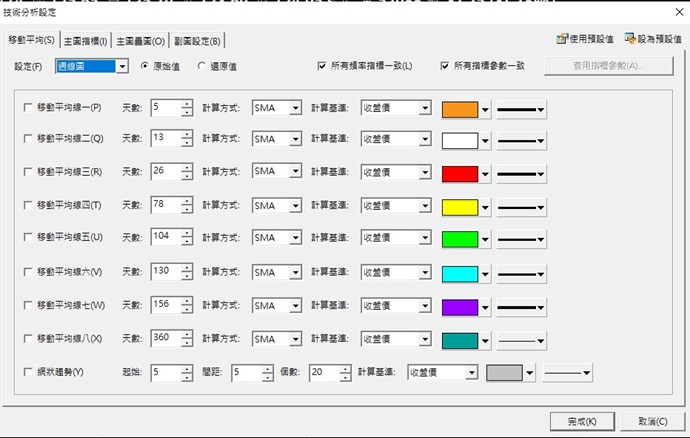Enable the 移動平均線一(P) checkbox
Image resolution: width=690 pixels, height=438 pixels.
coord(27,108)
